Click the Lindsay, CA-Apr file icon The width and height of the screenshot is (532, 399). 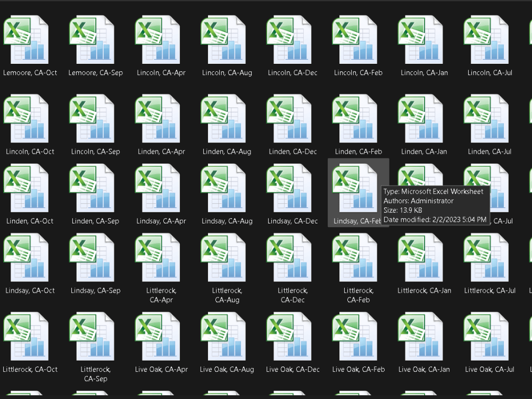158,188
